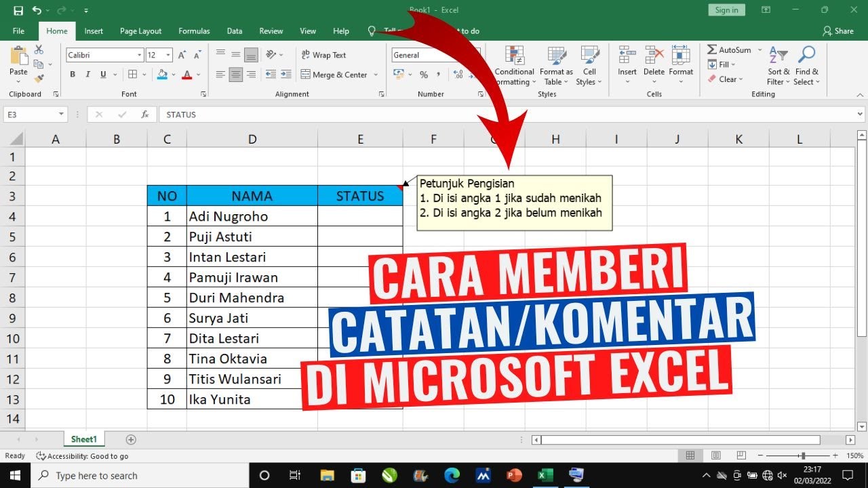
Task: Click the Percent Style icon
Action: coord(424,75)
